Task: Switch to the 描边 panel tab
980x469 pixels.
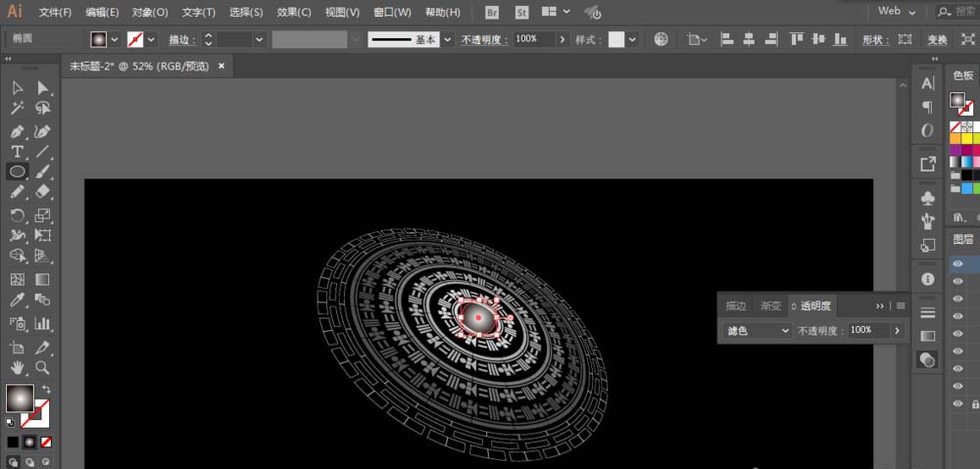Action: [736, 305]
